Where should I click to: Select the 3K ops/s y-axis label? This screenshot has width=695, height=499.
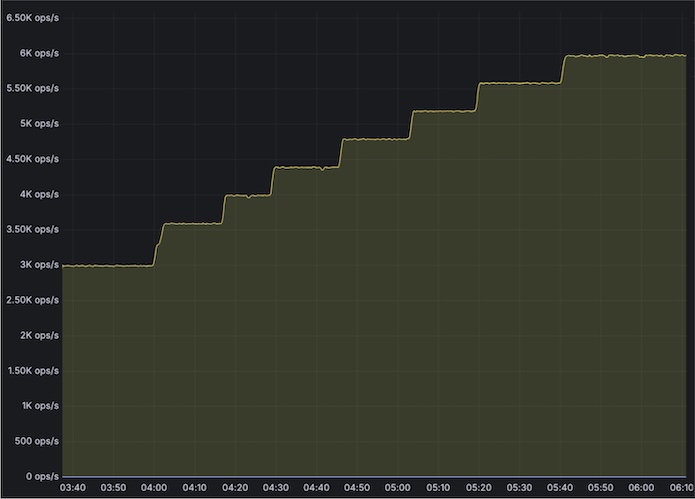click(x=38, y=265)
